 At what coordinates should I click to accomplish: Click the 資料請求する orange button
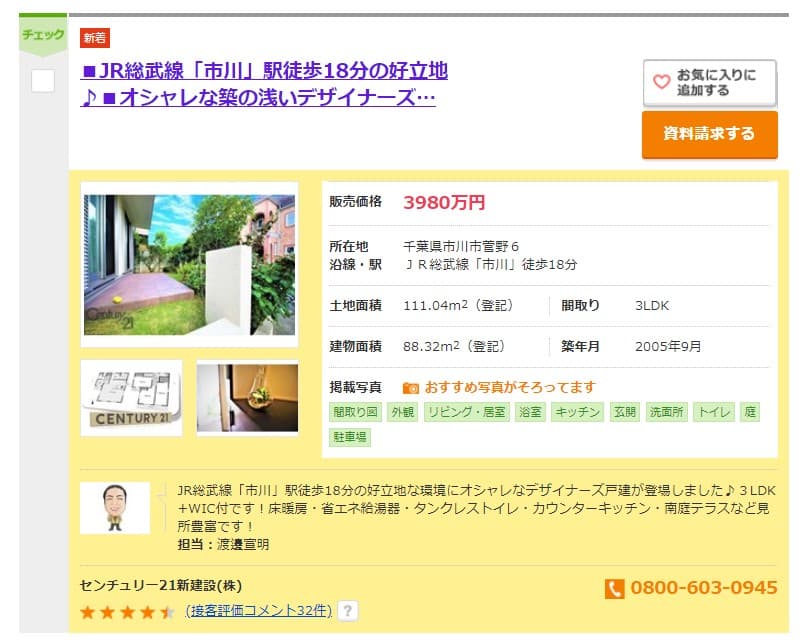tap(709, 134)
